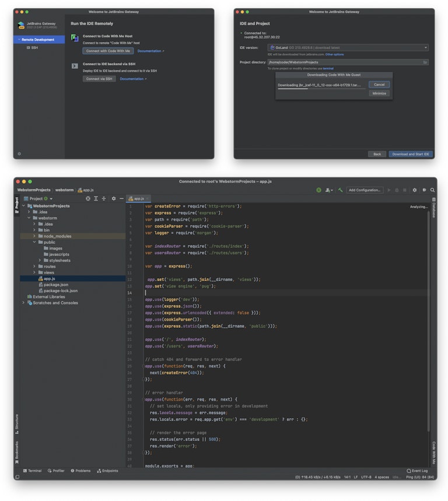Image resolution: width=448 pixels, height=501 pixels.
Task: Click Other options link under IDE version
Action: (x=334, y=54)
